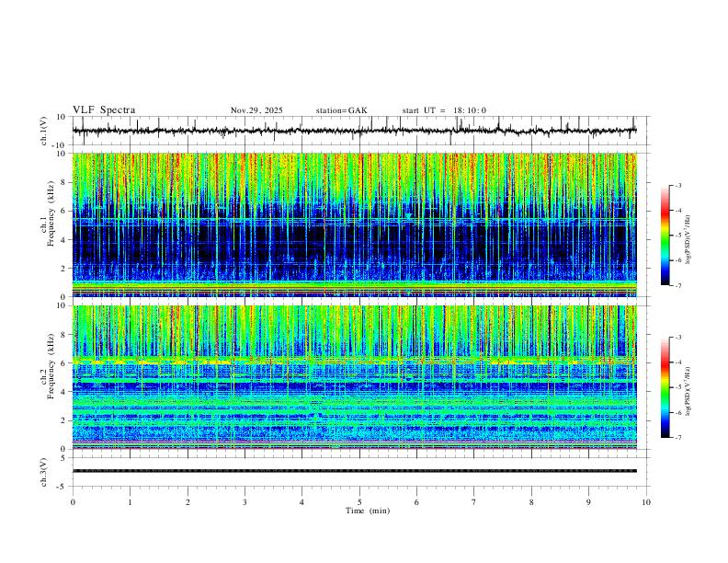Click the time axis tick label '3'

245,502
